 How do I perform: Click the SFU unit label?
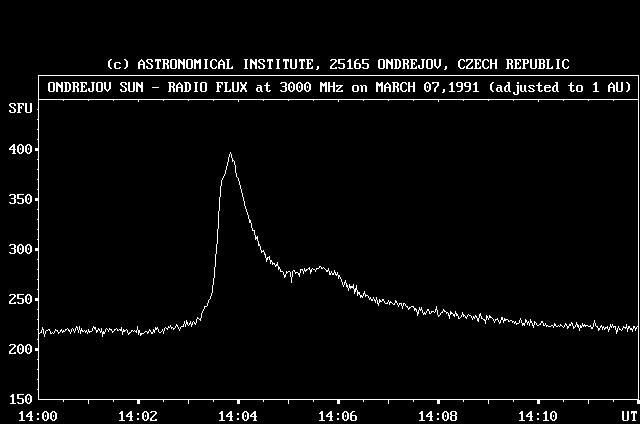pyautogui.click(x=19, y=106)
